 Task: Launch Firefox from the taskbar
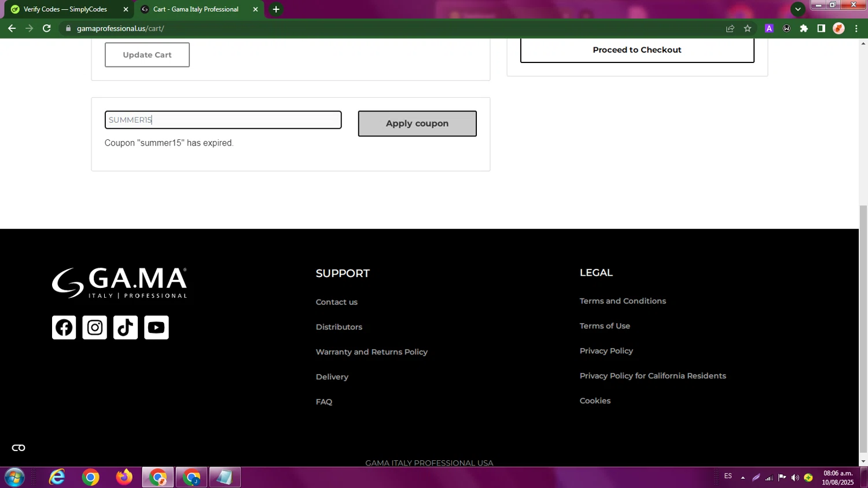coord(124,478)
